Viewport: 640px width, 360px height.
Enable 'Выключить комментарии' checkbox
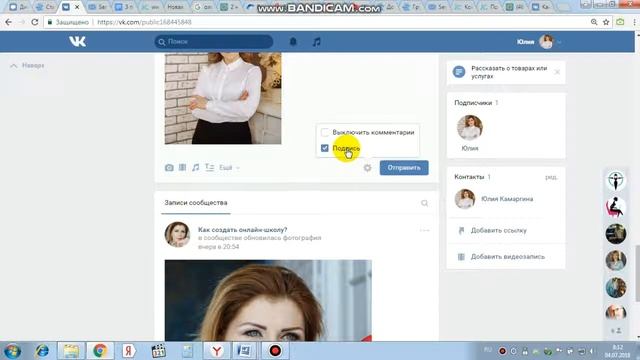(325, 132)
